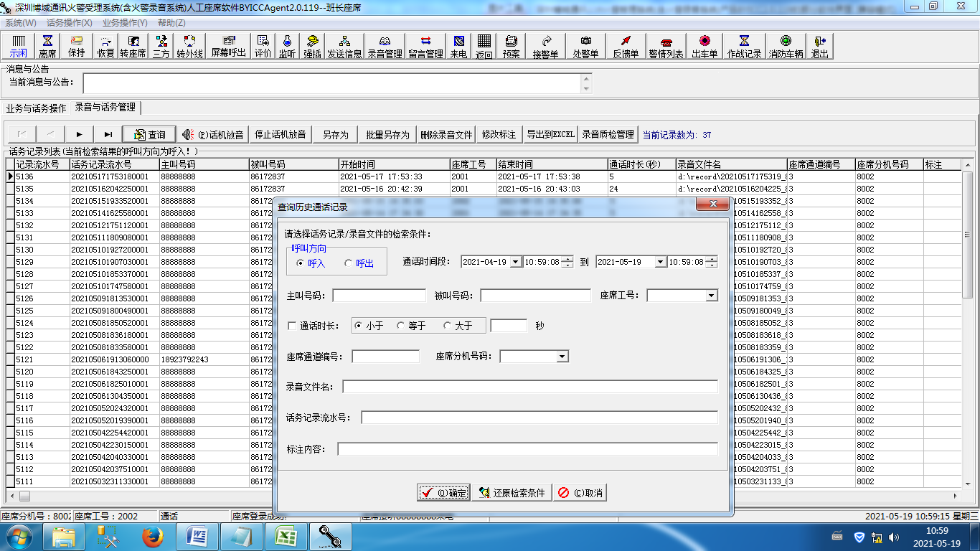This screenshot has height=551, width=980.
Task: Click the 反馈单 feedback toolbar icon
Action: [x=626, y=47]
